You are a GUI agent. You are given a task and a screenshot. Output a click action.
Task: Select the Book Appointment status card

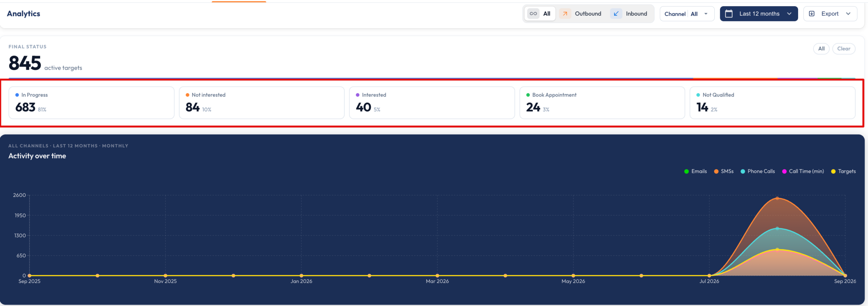point(602,103)
